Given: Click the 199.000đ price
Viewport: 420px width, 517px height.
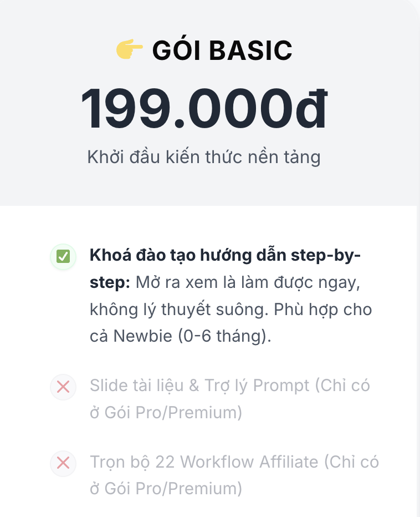Looking at the screenshot, I should pyautogui.click(x=204, y=109).
